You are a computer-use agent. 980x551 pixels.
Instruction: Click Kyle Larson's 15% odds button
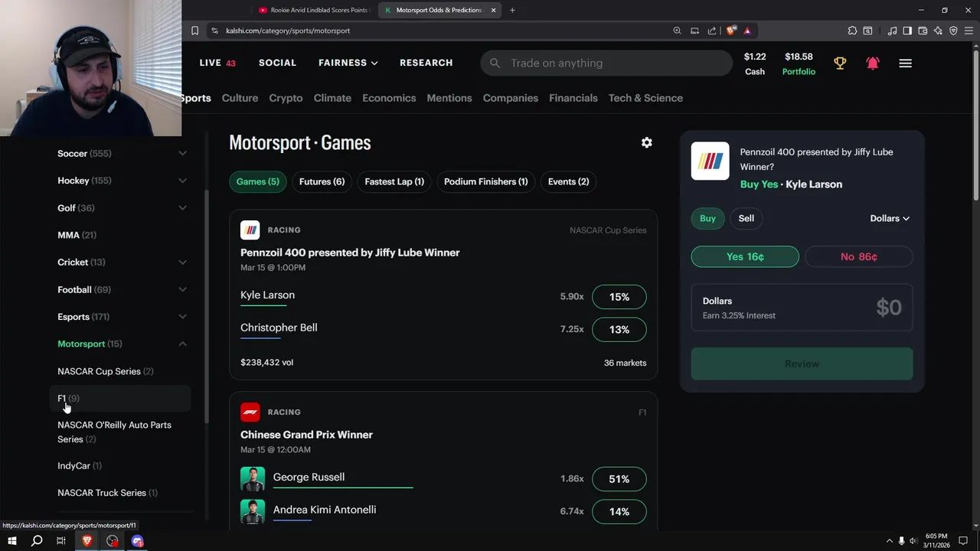coord(619,297)
